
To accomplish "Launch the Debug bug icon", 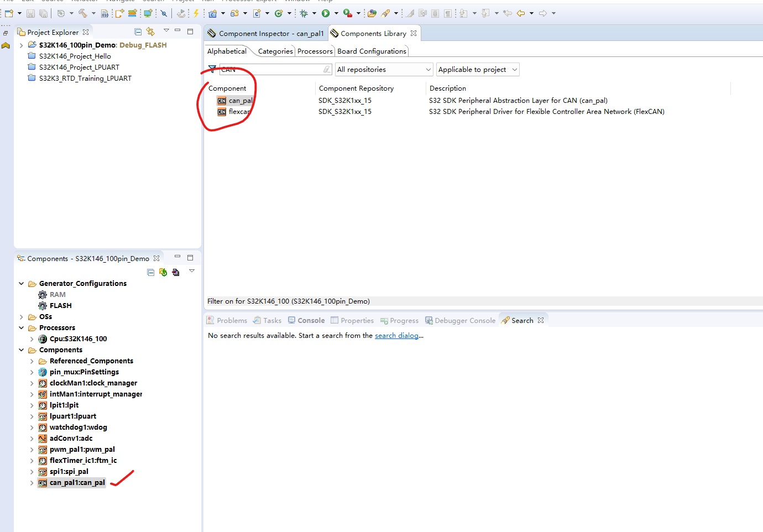I will tap(303, 13).
